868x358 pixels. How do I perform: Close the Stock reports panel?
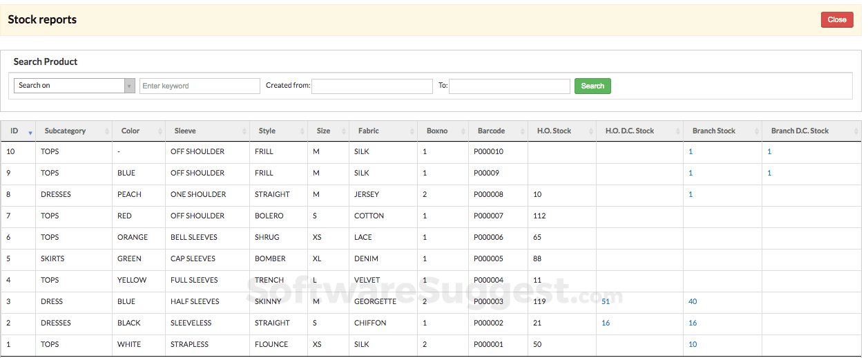[837, 19]
